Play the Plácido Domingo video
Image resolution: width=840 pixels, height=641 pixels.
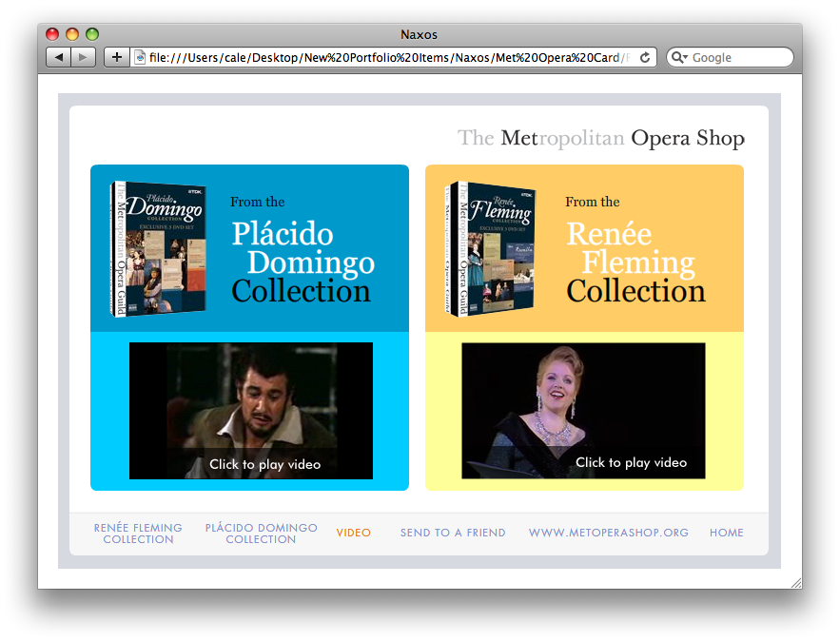251,411
